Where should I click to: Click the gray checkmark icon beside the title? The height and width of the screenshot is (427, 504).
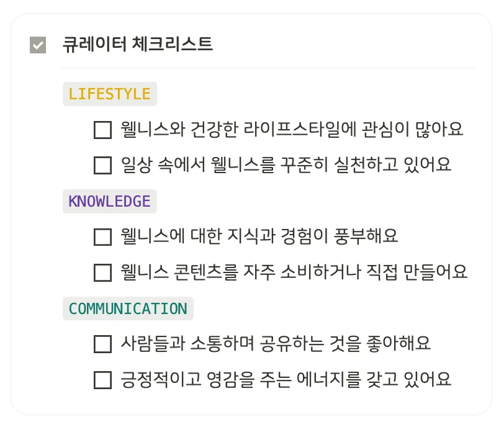tap(38, 45)
